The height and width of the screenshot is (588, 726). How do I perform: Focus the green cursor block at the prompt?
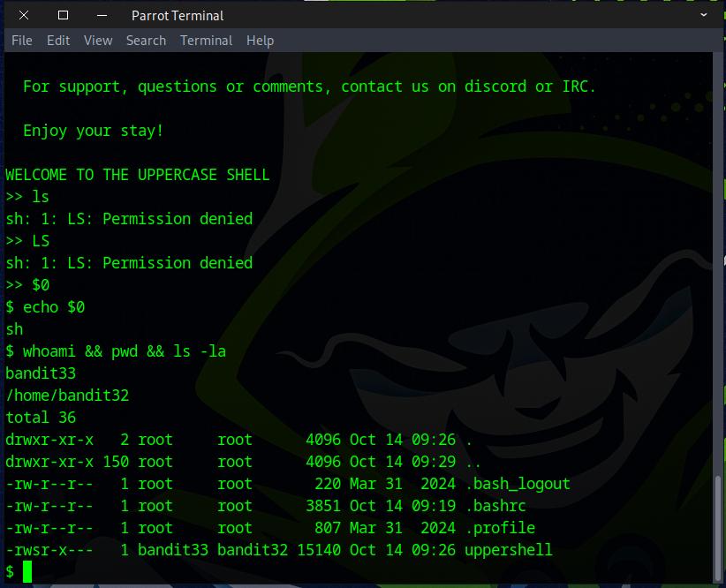tap(27, 572)
